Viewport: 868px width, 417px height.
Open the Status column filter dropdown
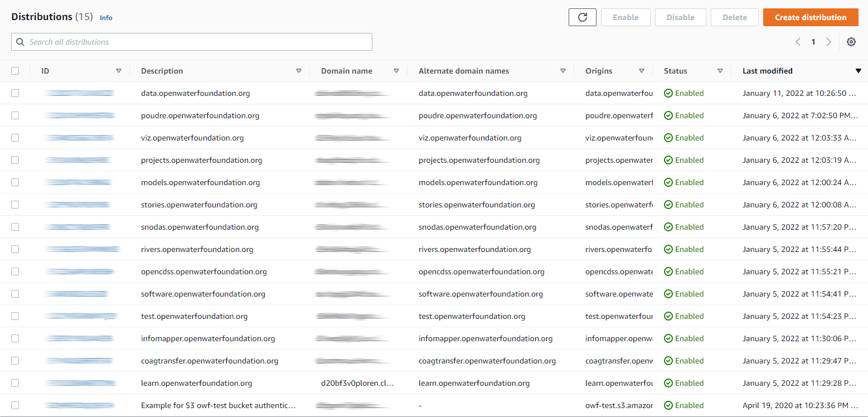point(720,71)
